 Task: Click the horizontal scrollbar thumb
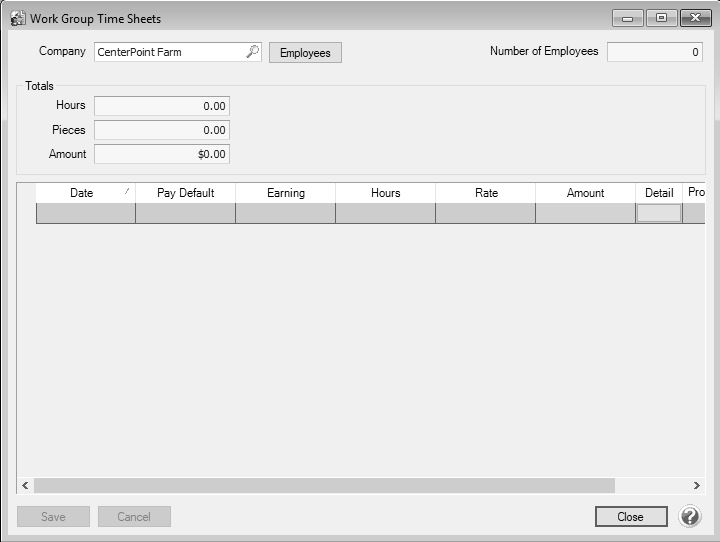point(324,485)
